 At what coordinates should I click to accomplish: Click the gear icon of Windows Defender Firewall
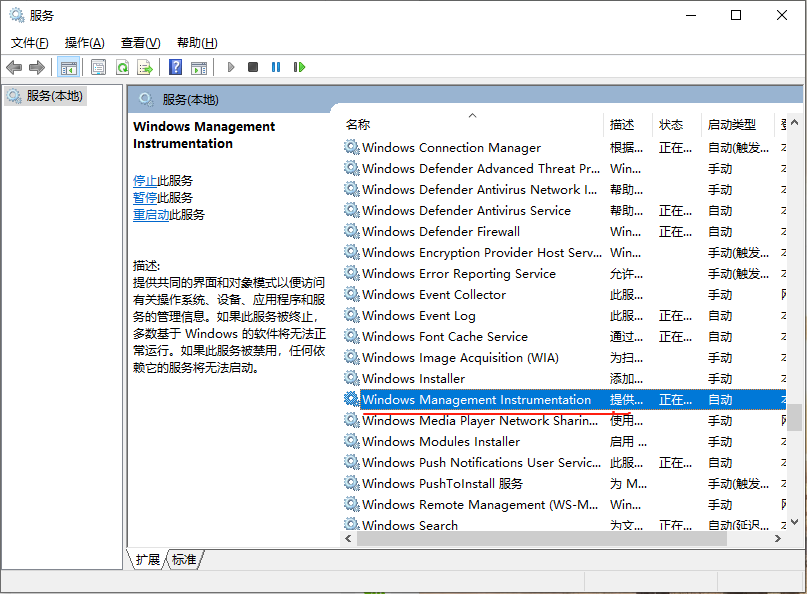tap(352, 231)
